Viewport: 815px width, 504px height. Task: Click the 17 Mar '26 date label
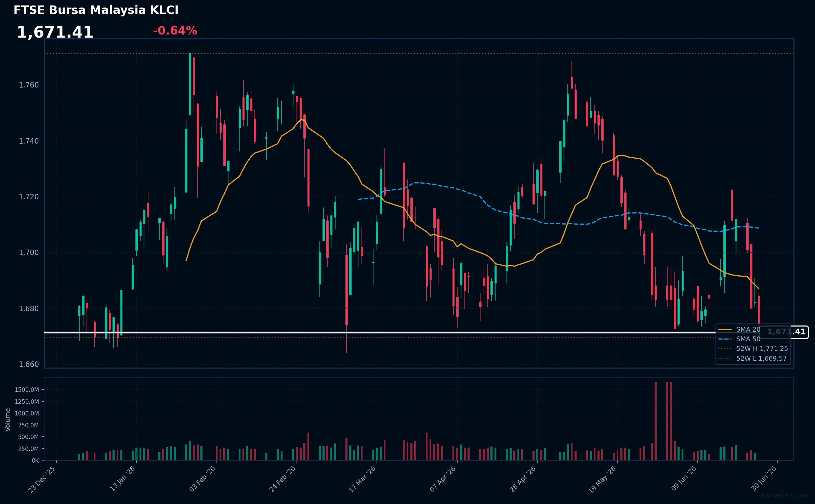click(x=362, y=479)
